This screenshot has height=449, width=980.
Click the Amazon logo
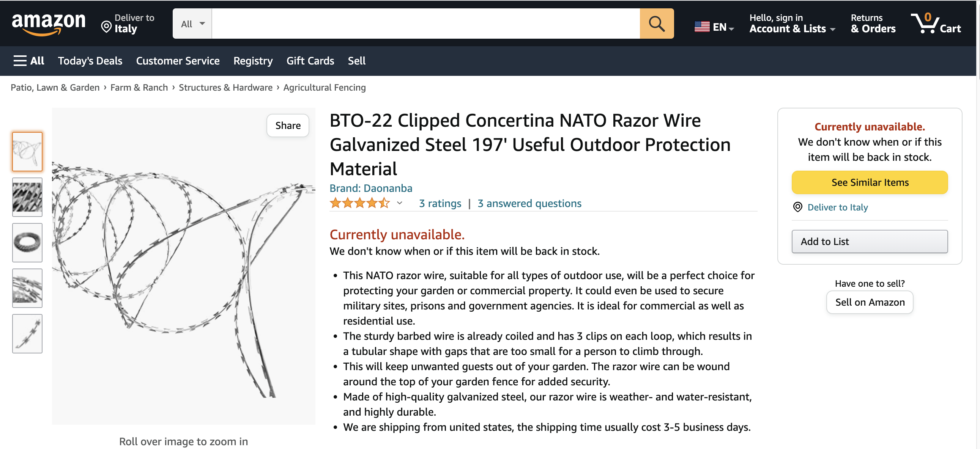pyautogui.click(x=49, y=24)
